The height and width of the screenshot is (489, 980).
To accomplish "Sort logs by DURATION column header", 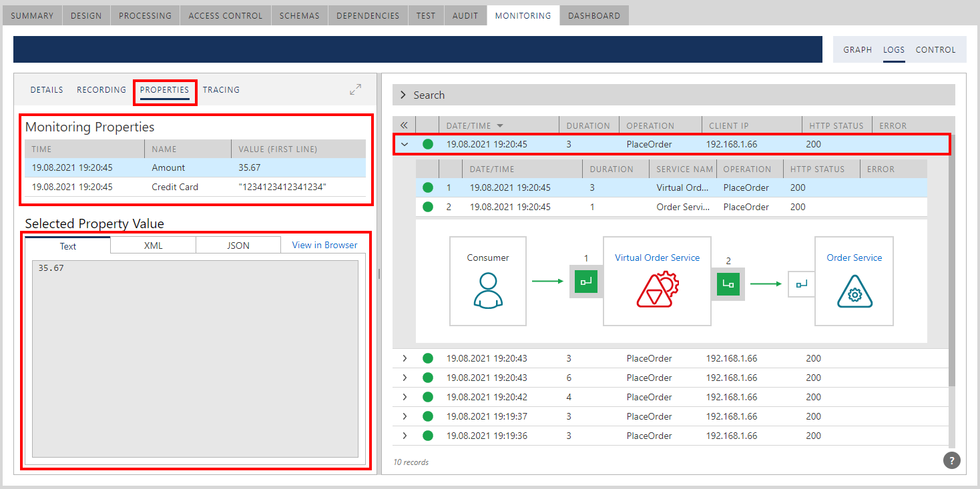I will click(x=588, y=125).
